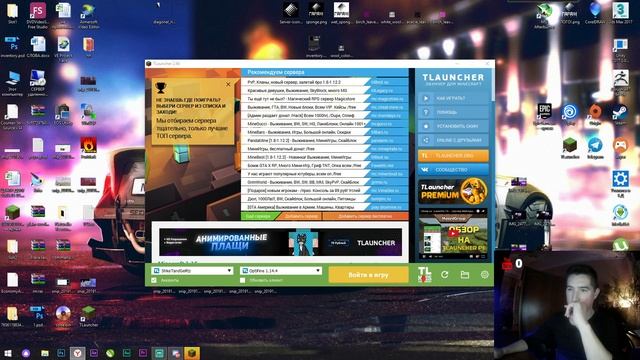Open the TL mods manager icon

point(424,274)
